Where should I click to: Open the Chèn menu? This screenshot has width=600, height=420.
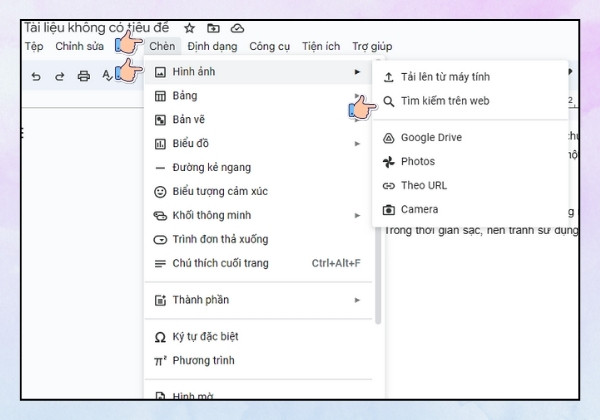pyautogui.click(x=162, y=47)
